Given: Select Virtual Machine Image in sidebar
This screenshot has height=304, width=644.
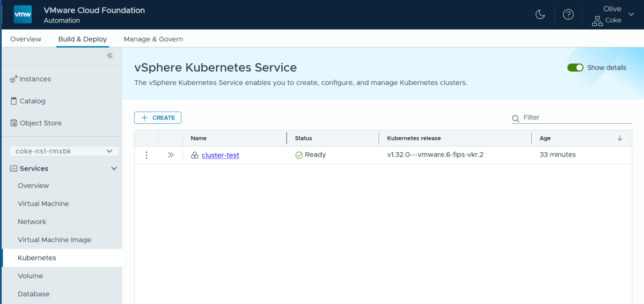Looking at the screenshot, I should tap(54, 240).
